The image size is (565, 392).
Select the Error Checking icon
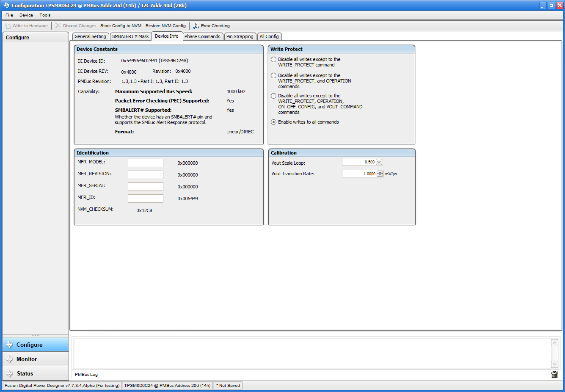pos(196,25)
